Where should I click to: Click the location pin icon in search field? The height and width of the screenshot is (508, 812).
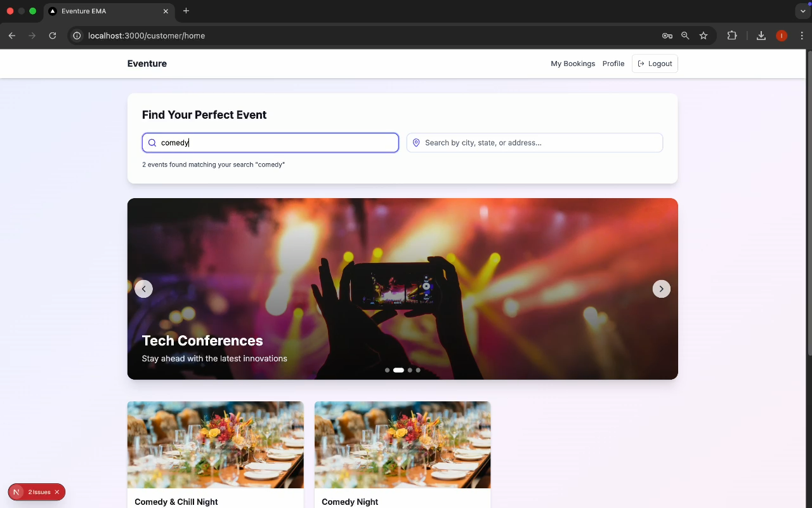click(x=416, y=143)
